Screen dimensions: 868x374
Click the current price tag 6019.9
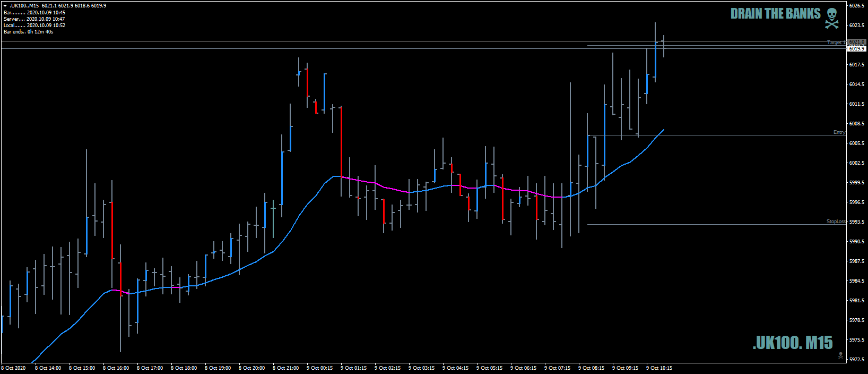click(856, 48)
